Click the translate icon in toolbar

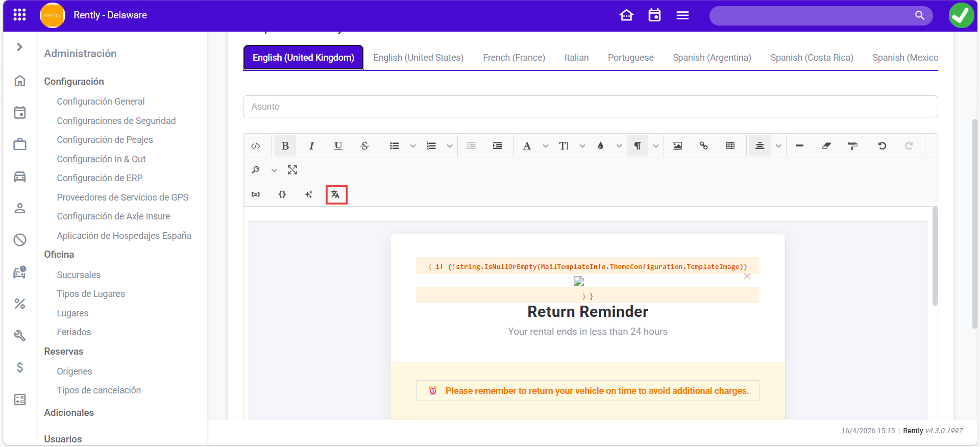point(336,194)
